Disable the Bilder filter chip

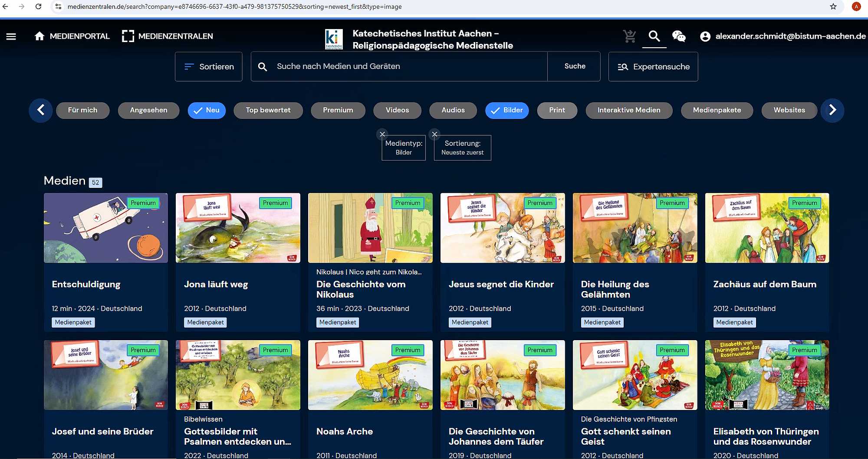(x=507, y=110)
